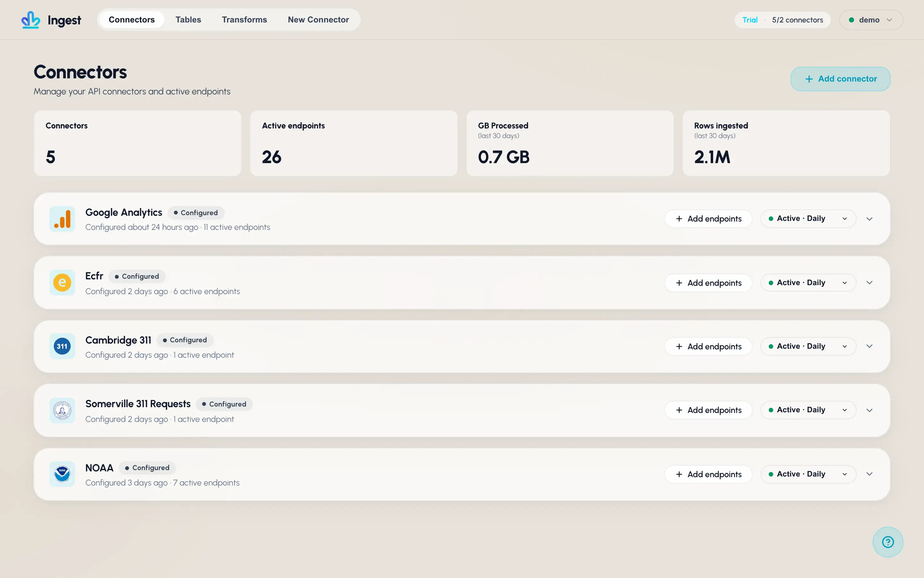This screenshot has height=578, width=924.
Task: Expand the NOAA connector row
Action: [869, 474]
